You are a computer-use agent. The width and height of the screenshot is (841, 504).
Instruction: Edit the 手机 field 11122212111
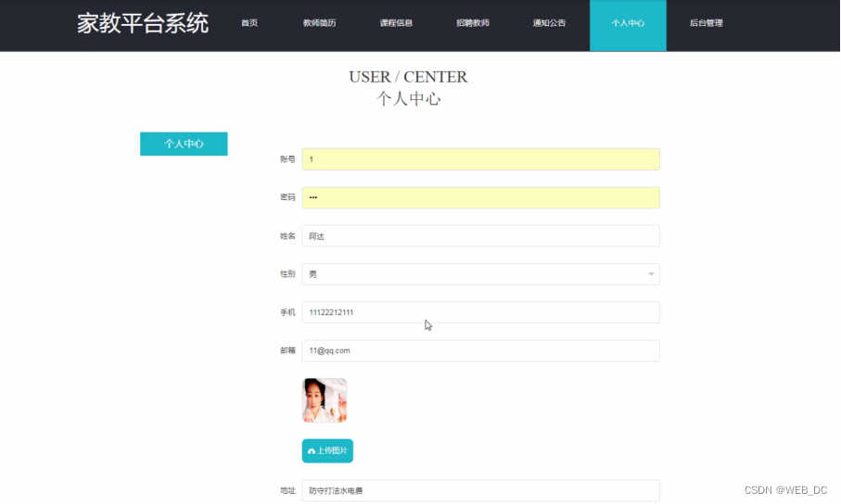click(480, 312)
